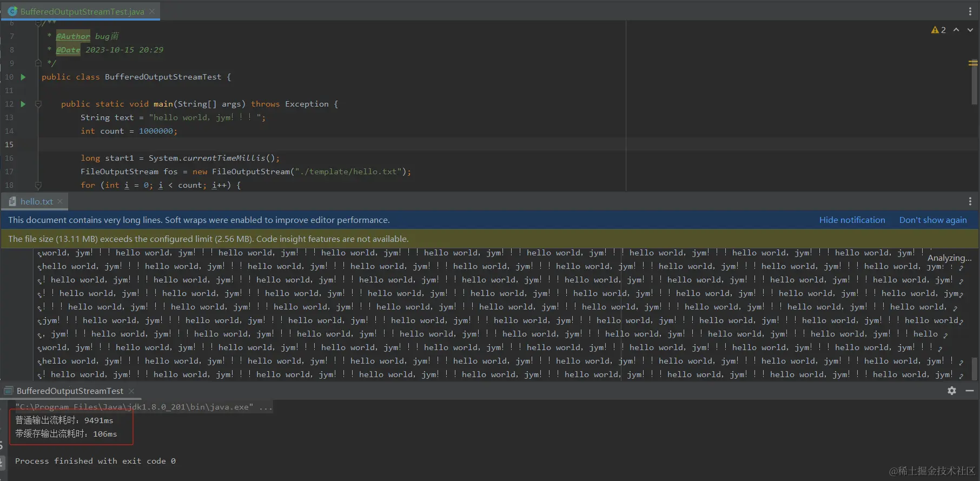Go to next highlighted problem arrow
Image resolution: width=980 pixels, height=481 pixels.
coord(970,30)
